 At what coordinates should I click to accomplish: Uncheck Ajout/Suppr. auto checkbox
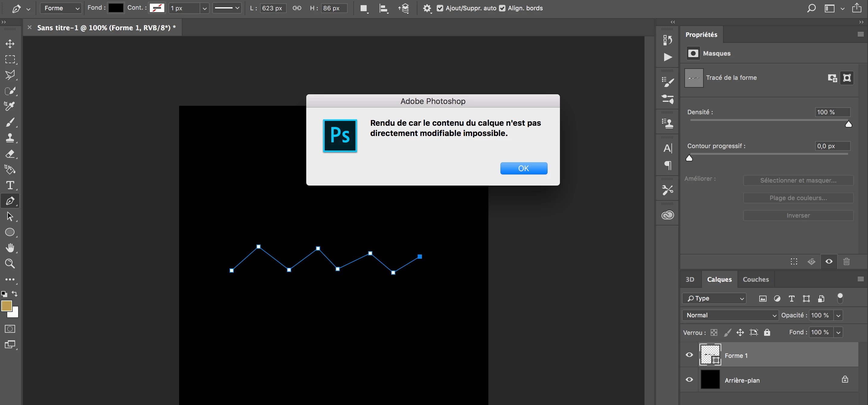point(440,8)
